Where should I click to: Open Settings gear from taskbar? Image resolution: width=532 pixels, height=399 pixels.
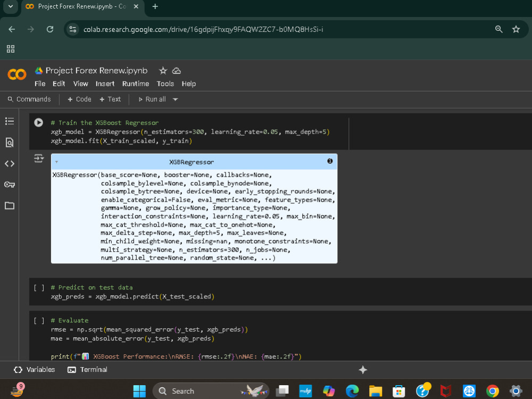pos(516,391)
